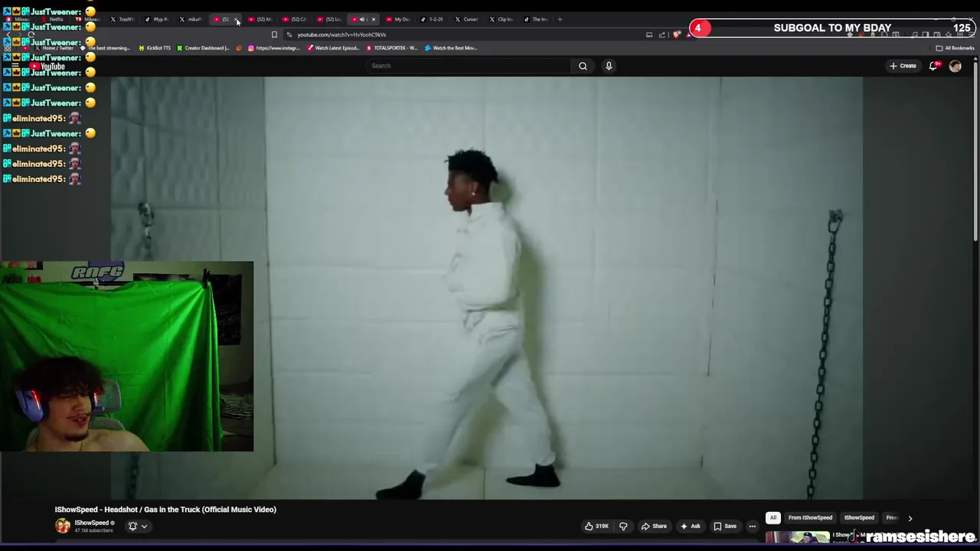Viewport: 980px width, 551px height.
Task: Dislike the video with thumbs down
Action: tap(623, 527)
